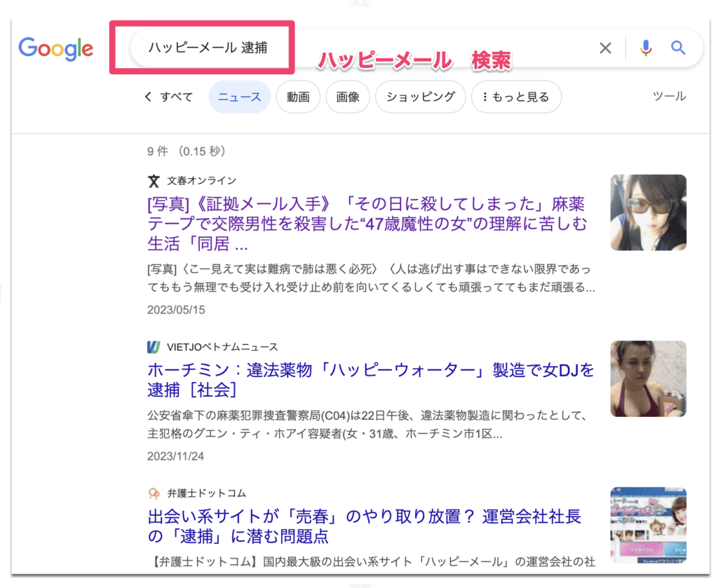The width and height of the screenshot is (718, 588).
Task: Click the 文春オンライン favicon icon
Action: tap(154, 182)
